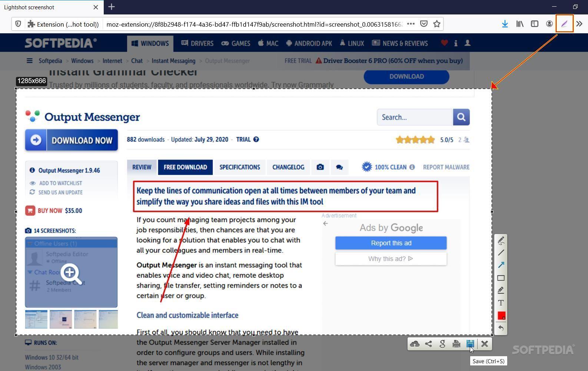Select the Lightshot text tool
The image size is (588, 371).
point(501,303)
